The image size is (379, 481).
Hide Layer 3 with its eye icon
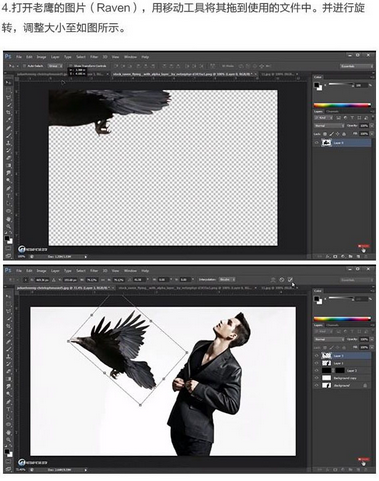316,356
